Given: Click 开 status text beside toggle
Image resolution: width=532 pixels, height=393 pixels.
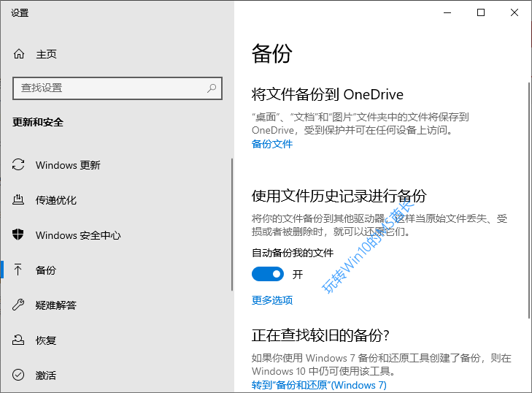Looking at the screenshot, I should pos(298,274).
